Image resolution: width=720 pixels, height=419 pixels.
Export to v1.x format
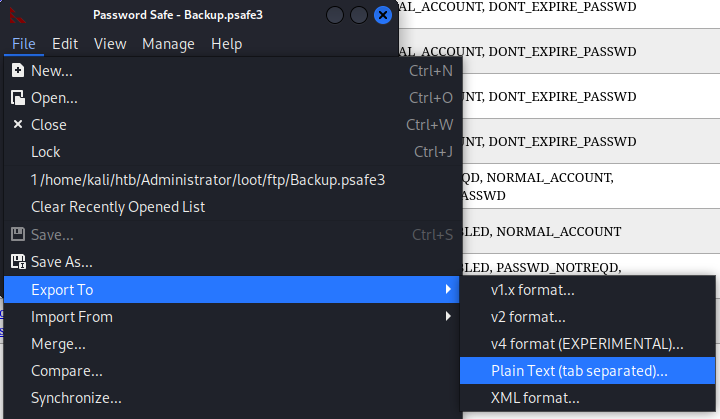tap(587, 290)
